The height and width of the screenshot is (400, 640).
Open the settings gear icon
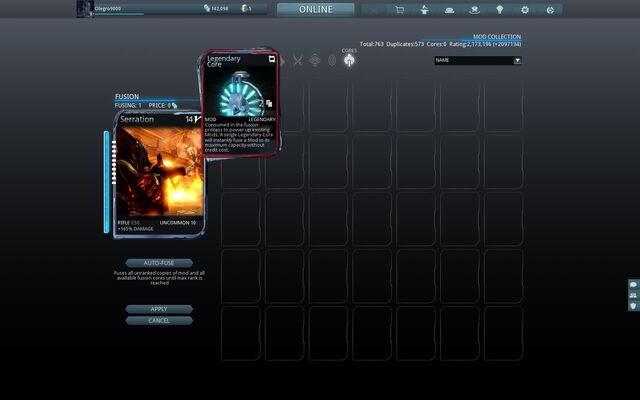tap(525, 10)
